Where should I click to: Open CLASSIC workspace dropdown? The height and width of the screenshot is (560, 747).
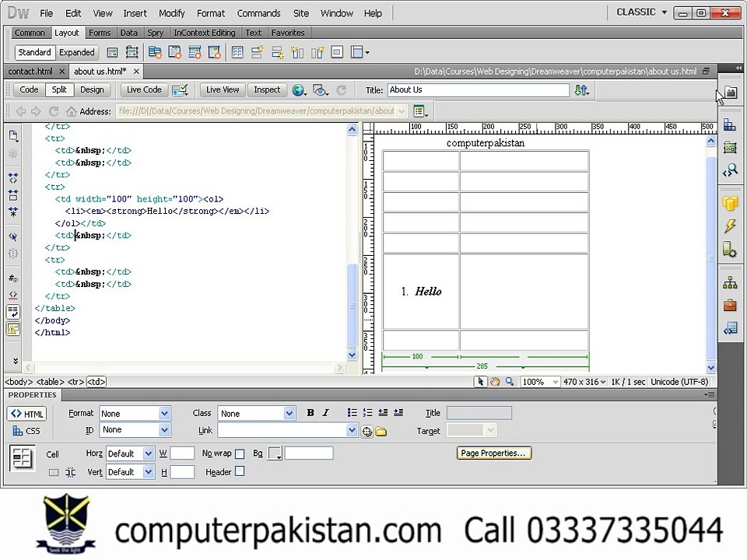[641, 12]
